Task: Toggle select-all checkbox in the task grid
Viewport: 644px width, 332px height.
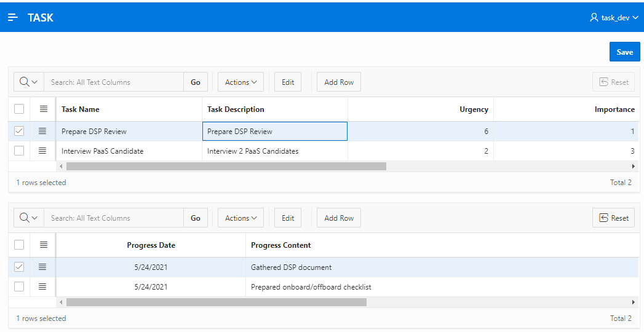Action: 19,109
